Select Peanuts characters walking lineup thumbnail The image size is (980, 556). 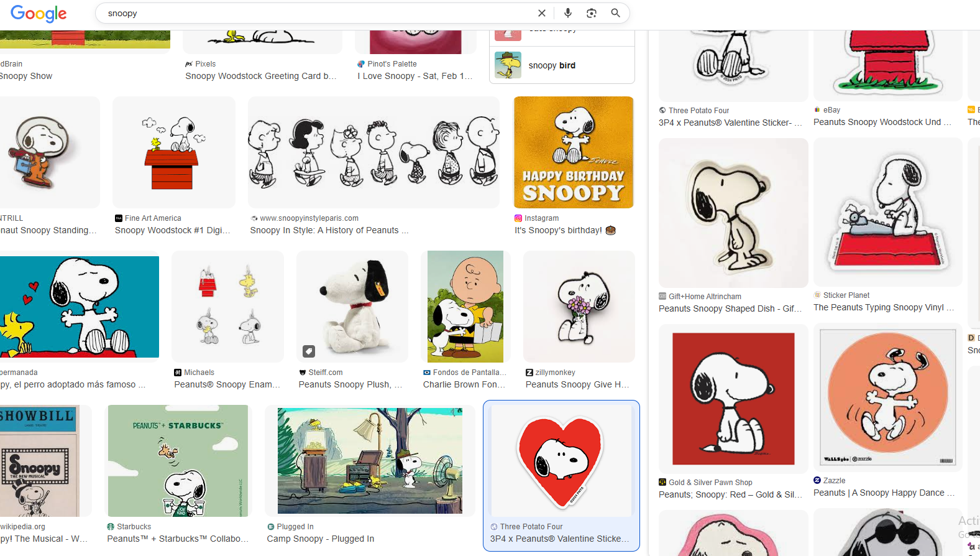tap(373, 152)
